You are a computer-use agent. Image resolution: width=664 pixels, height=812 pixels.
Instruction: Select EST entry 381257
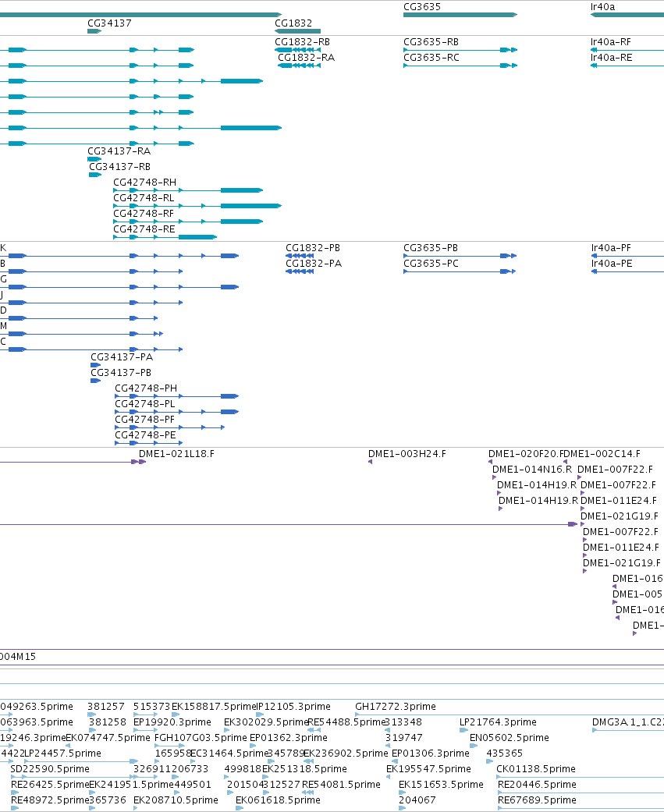click(x=106, y=707)
